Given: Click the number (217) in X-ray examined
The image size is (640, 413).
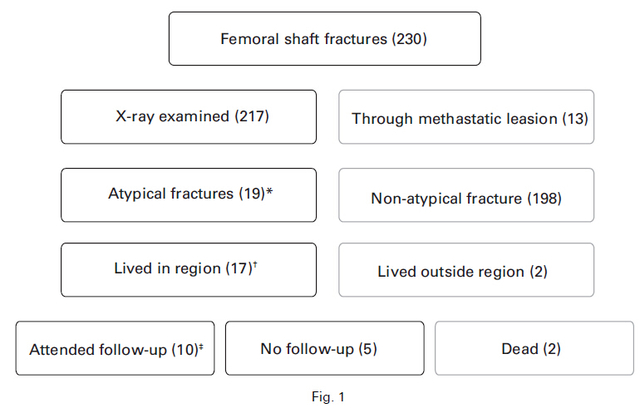Looking at the screenshot, I should pyautogui.click(x=252, y=116).
